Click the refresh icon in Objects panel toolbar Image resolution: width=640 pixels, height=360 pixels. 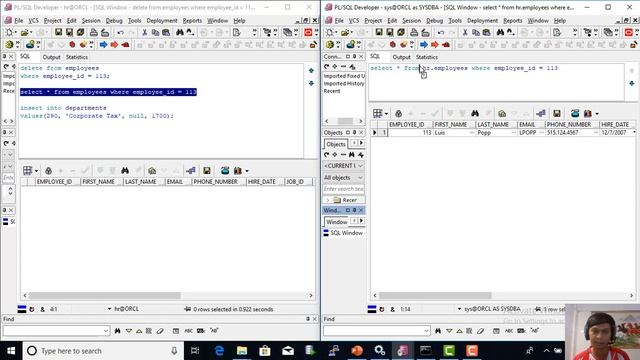tap(327, 155)
